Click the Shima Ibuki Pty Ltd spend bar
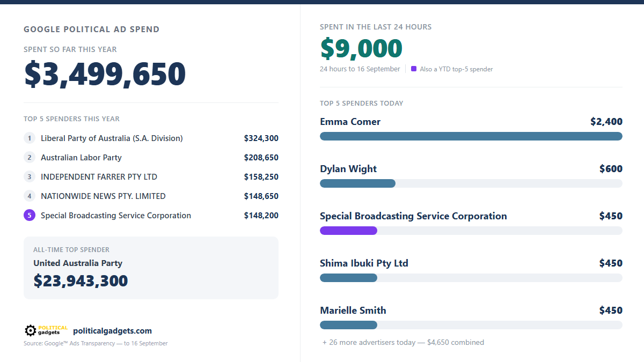The width and height of the screenshot is (644, 362). coord(348,278)
